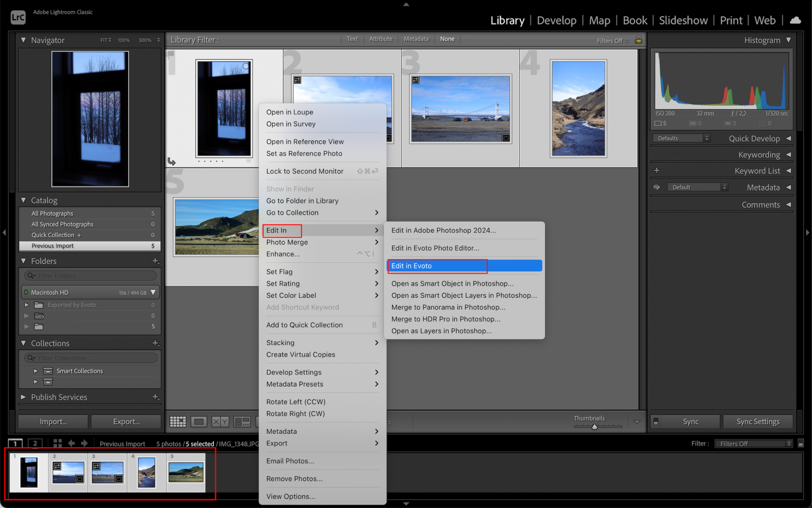
Task: Collapse the Catalog panel
Action: (23, 200)
